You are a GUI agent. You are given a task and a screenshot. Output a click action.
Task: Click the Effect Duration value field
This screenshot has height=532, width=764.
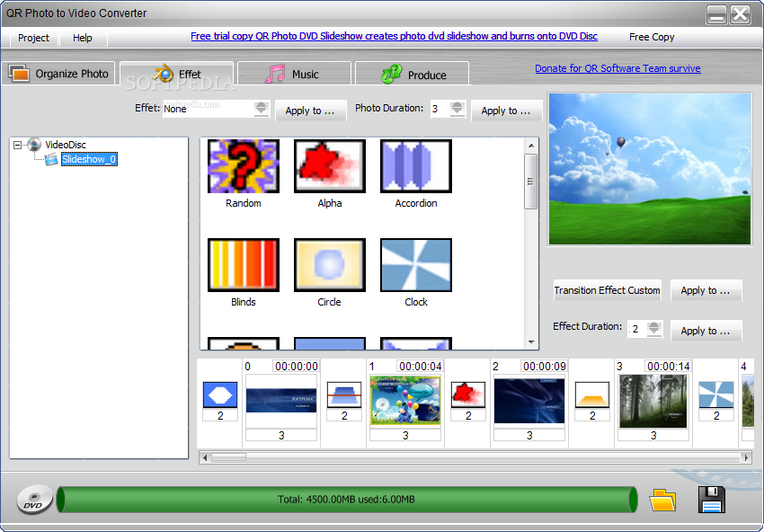click(637, 329)
